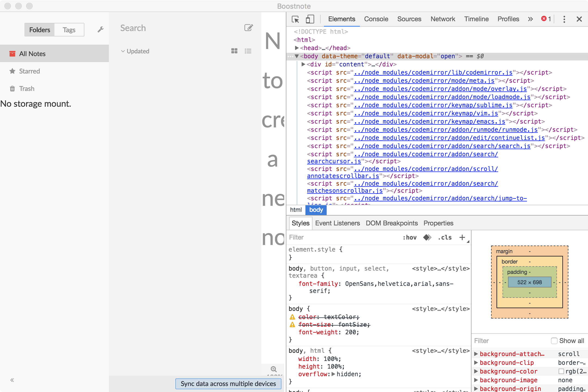Activate the inspect element picker icon
The image size is (588, 392).
point(295,19)
